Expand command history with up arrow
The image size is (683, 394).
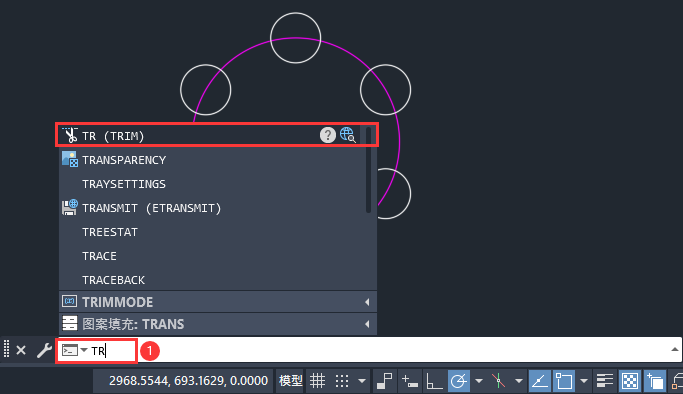point(674,349)
